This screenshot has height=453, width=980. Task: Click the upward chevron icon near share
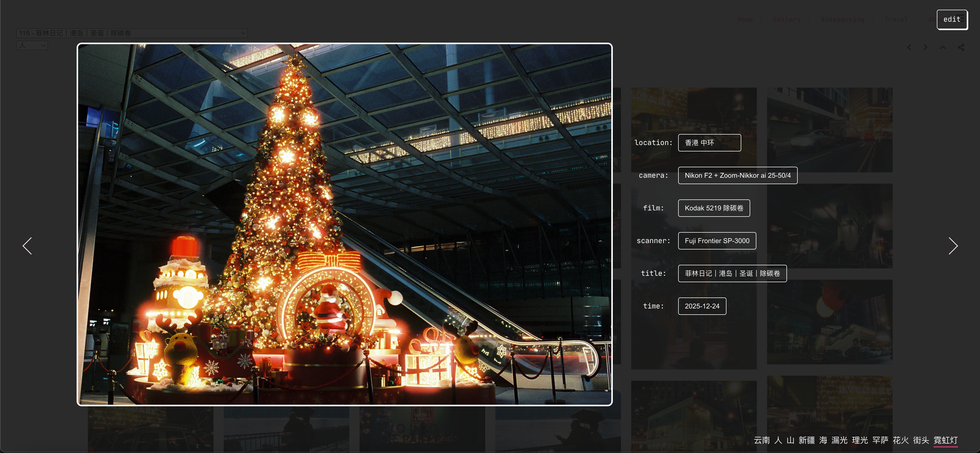(943, 47)
